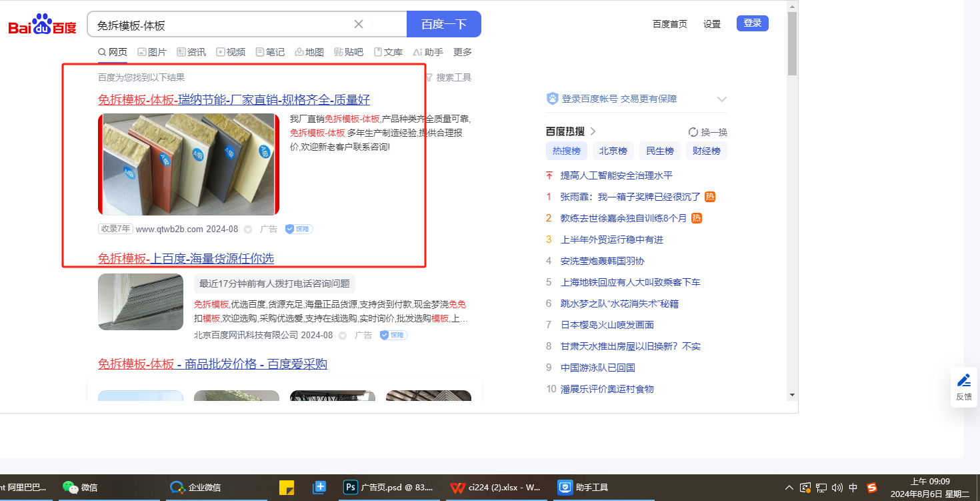The height and width of the screenshot is (501, 980).
Task: Click the 换一换 refresh button
Action: (x=708, y=132)
